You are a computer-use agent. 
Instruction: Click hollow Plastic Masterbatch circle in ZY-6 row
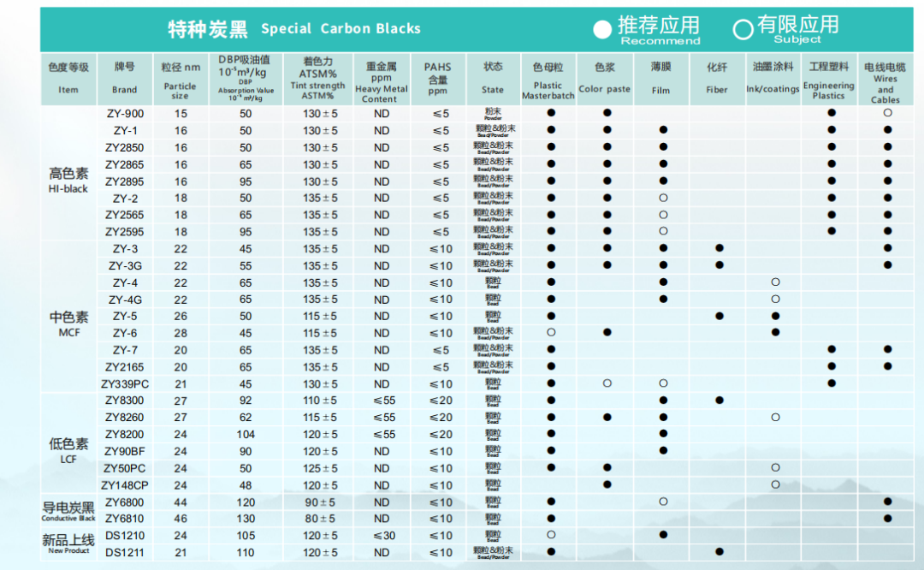pyautogui.click(x=551, y=332)
